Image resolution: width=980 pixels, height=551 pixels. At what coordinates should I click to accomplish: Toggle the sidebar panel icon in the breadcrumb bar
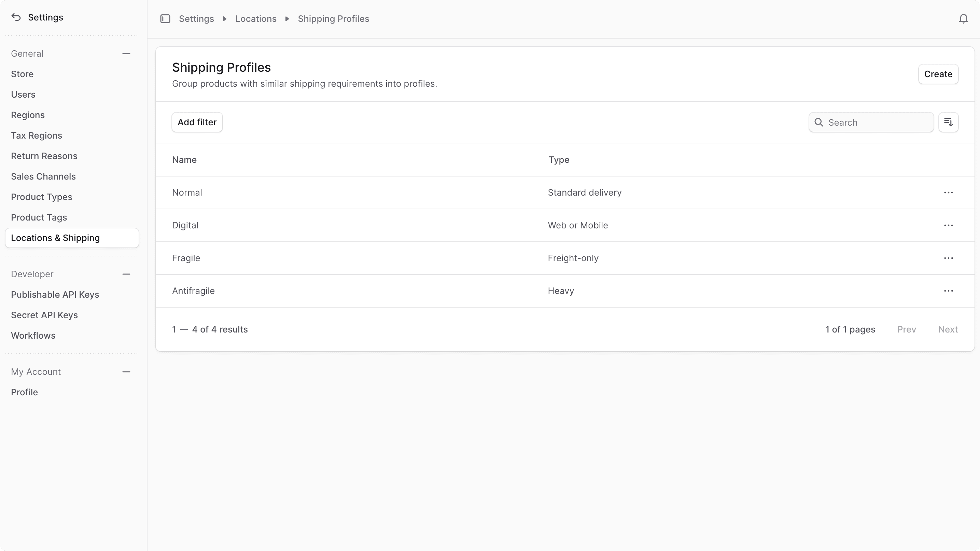tap(165, 19)
